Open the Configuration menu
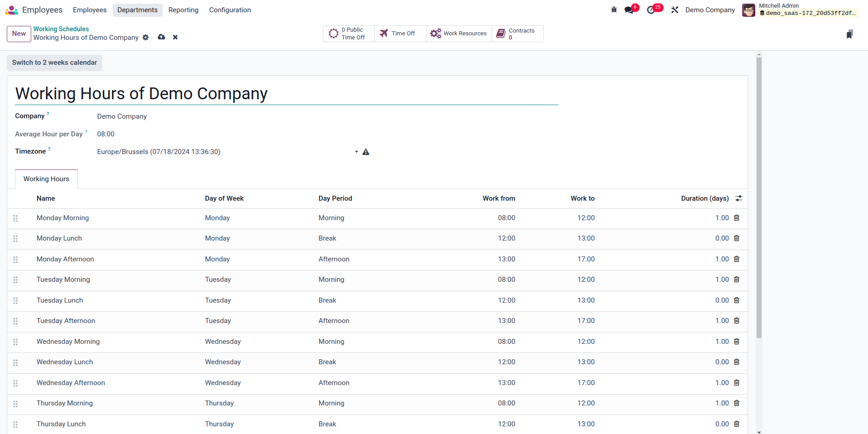The height and width of the screenshot is (434, 868). pyautogui.click(x=230, y=10)
